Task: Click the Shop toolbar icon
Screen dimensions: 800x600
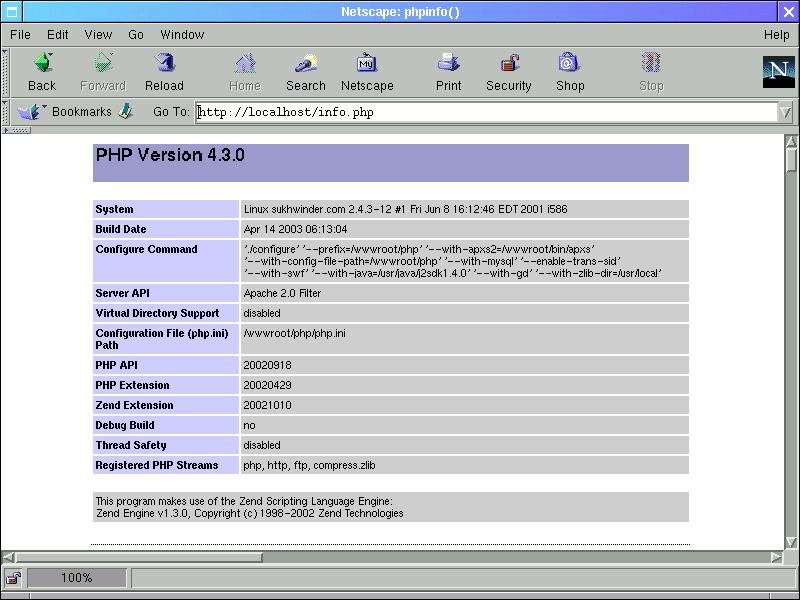Action: click(x=570, y=72)
